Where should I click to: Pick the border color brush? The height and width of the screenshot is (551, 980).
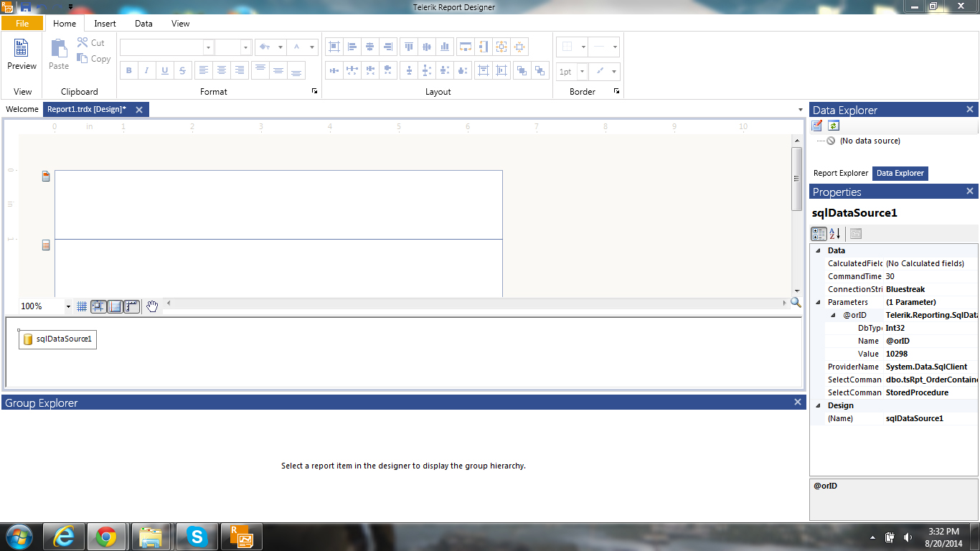(x=600, y=72)
